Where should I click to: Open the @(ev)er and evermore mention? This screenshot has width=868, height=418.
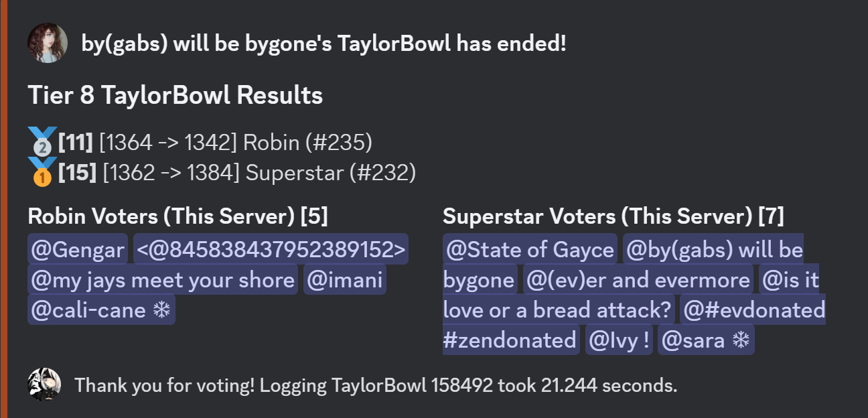click(638, 279)
